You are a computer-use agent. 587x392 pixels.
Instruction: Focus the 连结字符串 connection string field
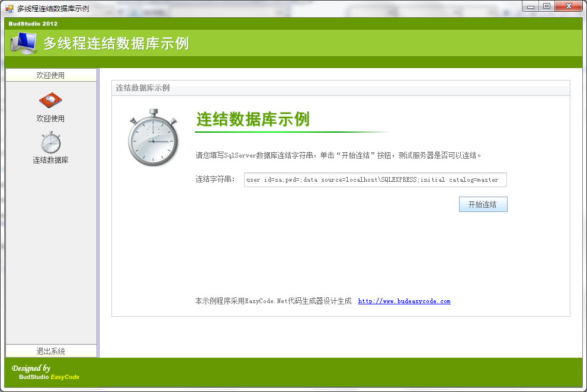click(x=375, y=179)
